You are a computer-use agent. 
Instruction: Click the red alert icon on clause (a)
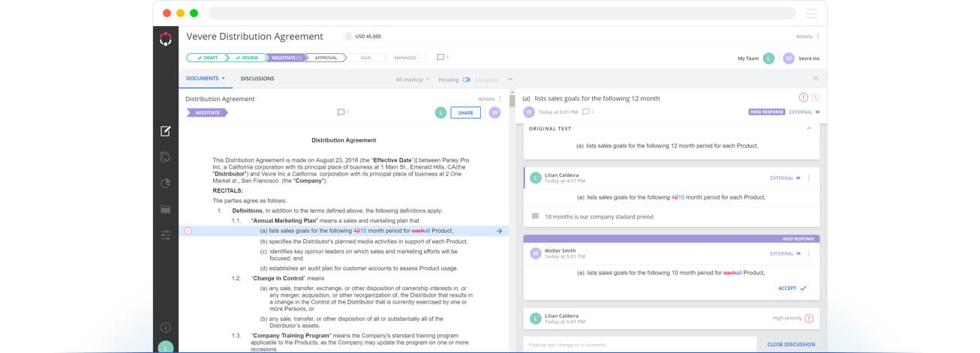pyautogui.click(x=188, y=231)
